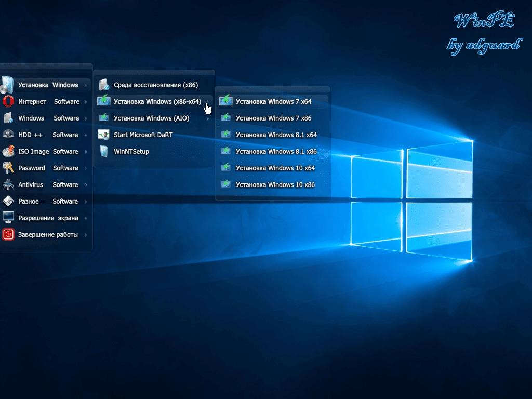Click the red power icon beside Завершение работы

pyautogui.click(x=8, y=234)
